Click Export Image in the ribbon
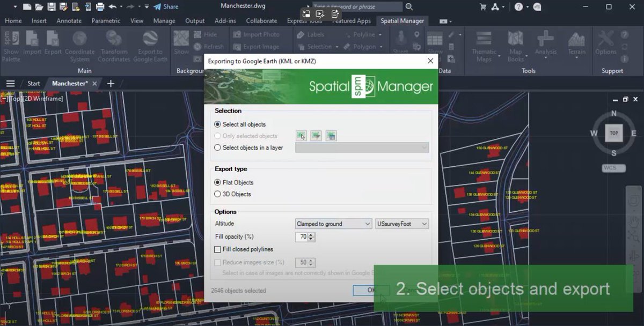This screenshot has height=326, width=644. (256, 47)
